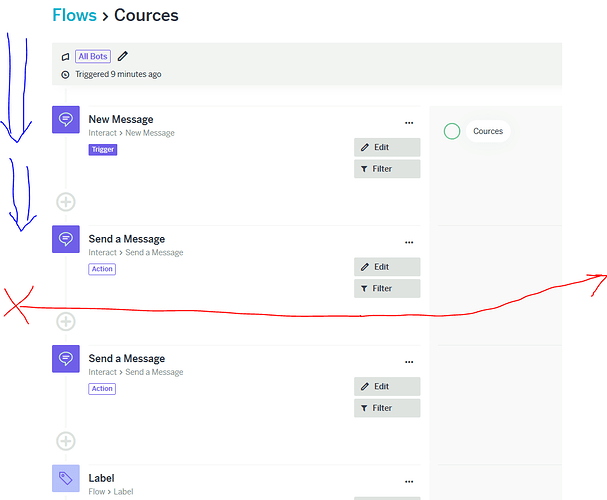Add a step below first Send a Message
Image resolution: width=607 pixels, height=500 pixels.
(x=66, y=322)
